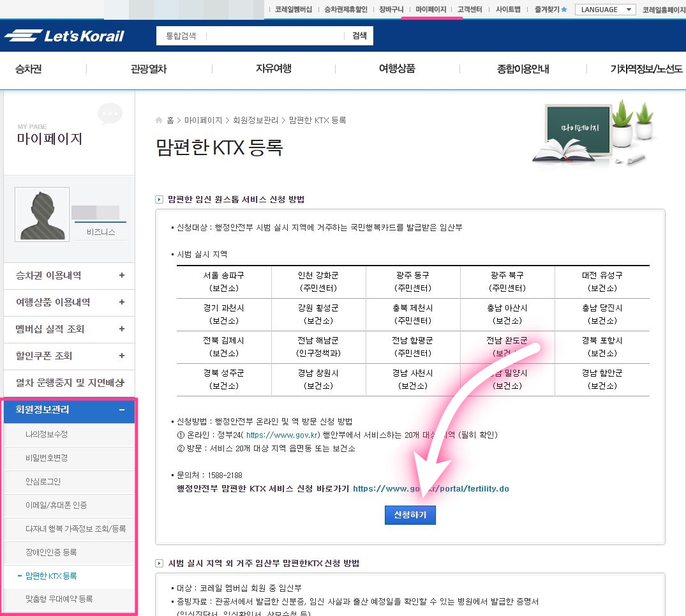Click the 회원정보관리 breadcrumb link
This screenshot has height=616, width=686.
pos(255,120)
